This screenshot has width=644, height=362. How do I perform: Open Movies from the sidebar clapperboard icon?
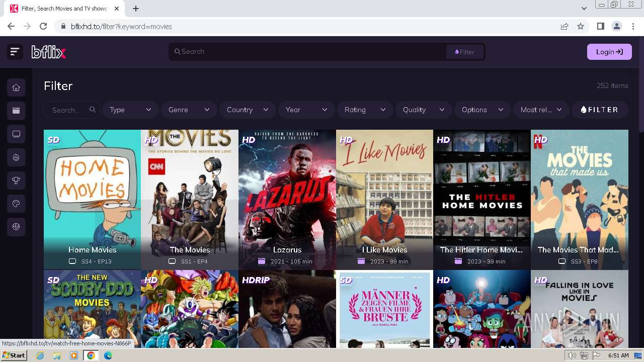16,111
